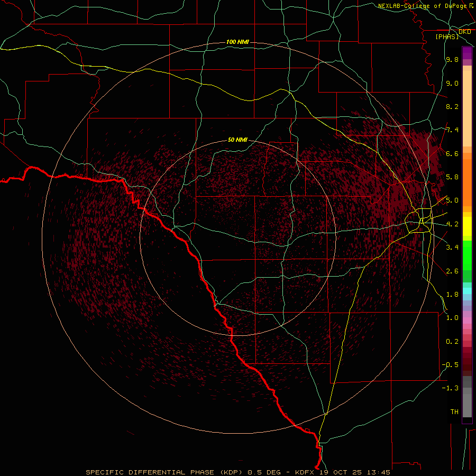476x476 pixels.
Task: Click the -1.3 scale value
Action: click(450, 388)
